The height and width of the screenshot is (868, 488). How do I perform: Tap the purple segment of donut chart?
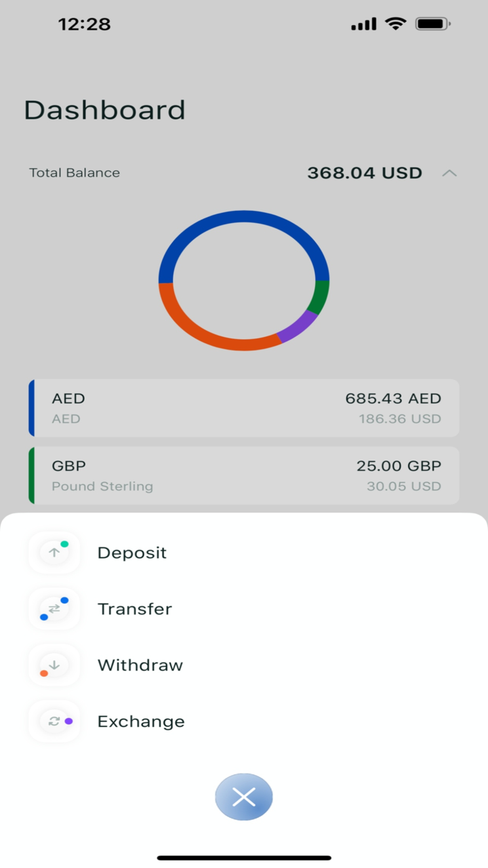[x=298, y=328]
